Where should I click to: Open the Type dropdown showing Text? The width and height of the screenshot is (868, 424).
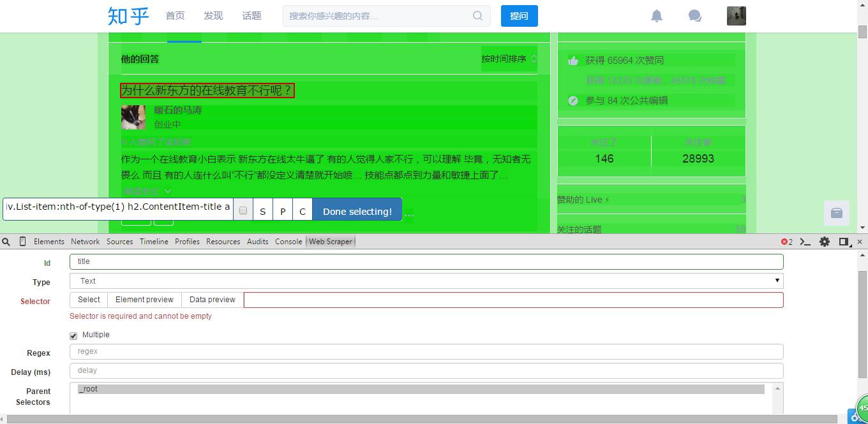tap(426, 281)
